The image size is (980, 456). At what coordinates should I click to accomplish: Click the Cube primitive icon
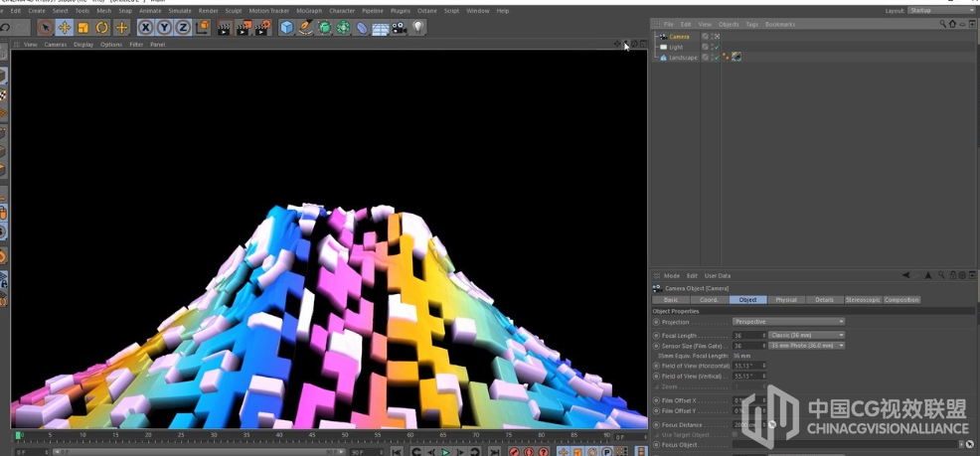pos(286,28)
